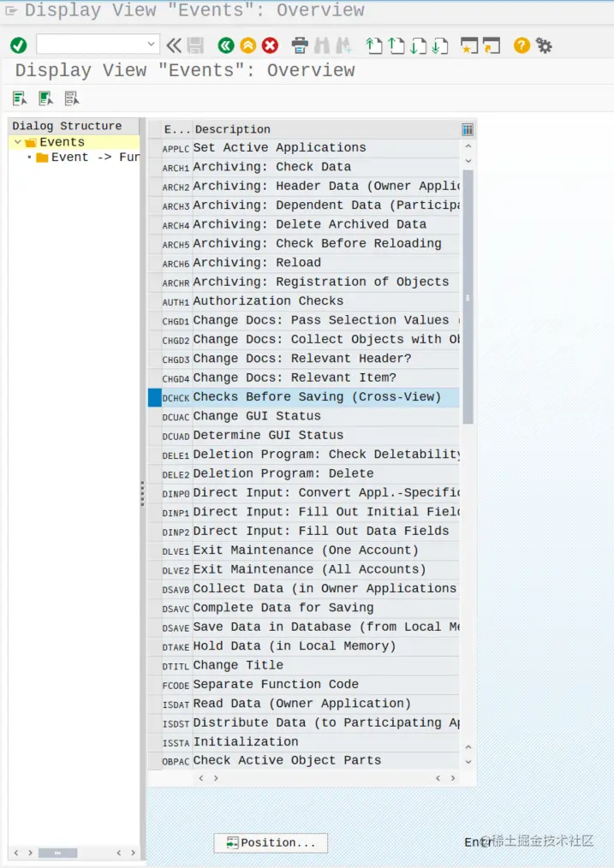Jump to the last page icon
Image resolution: width=614 pixels, height=868 pixels.
439,45
